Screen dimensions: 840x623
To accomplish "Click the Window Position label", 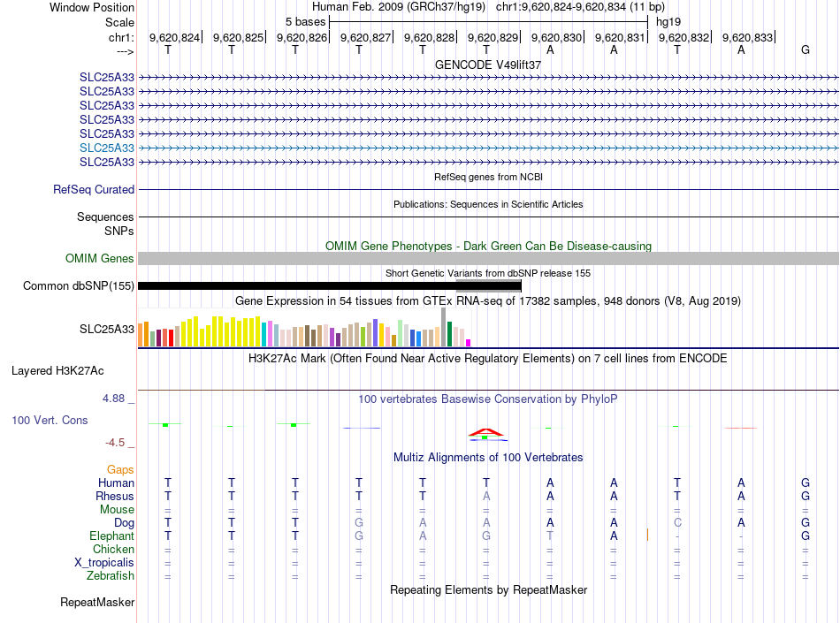I will [x=92, y=7].
